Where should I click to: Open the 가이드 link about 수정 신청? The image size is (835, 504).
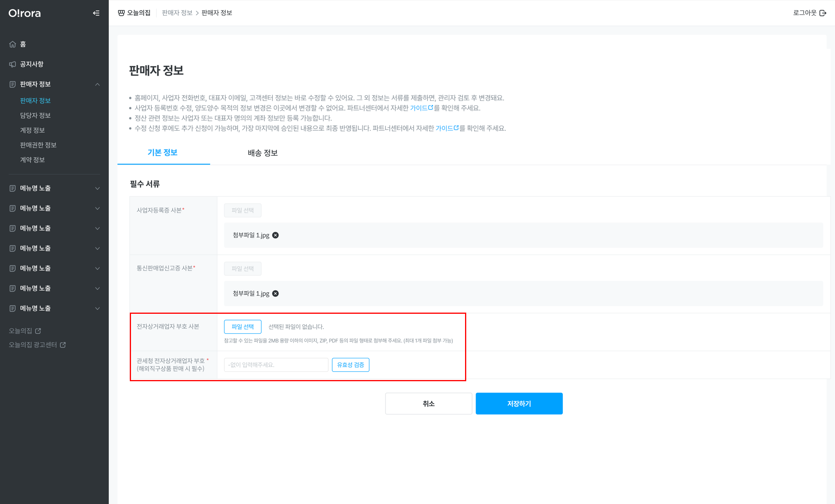point(447,128)
